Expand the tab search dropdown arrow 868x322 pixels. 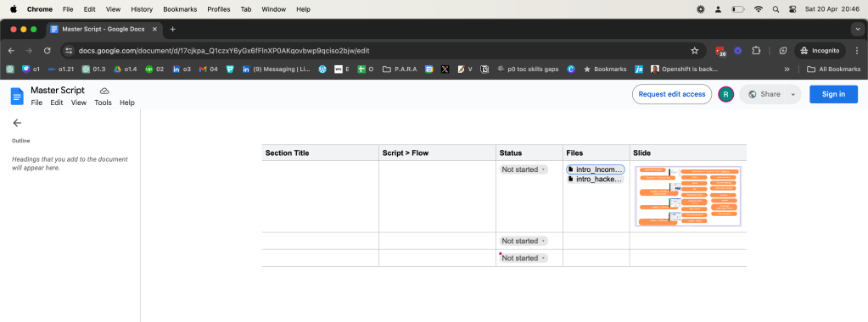858,30
